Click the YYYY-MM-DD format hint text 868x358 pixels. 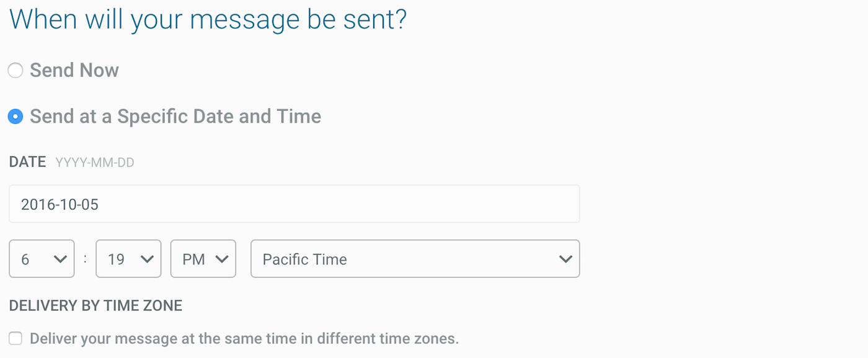coord(95,162)
